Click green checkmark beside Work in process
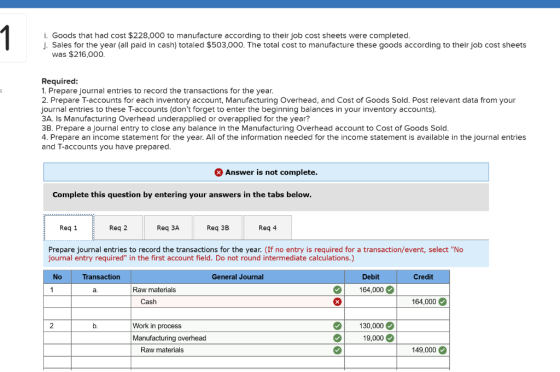 tap(337, 326)
